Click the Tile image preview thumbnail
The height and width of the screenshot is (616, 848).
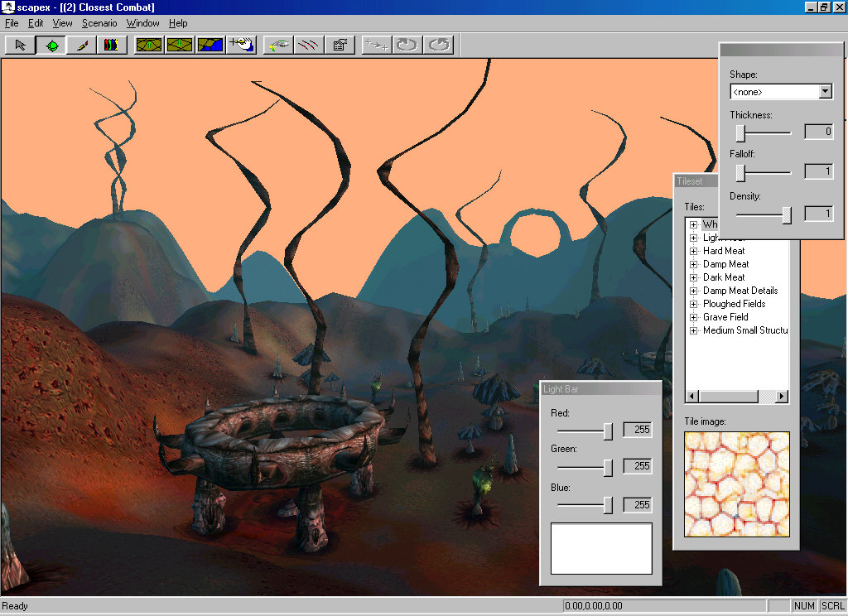tap(736, 484)
